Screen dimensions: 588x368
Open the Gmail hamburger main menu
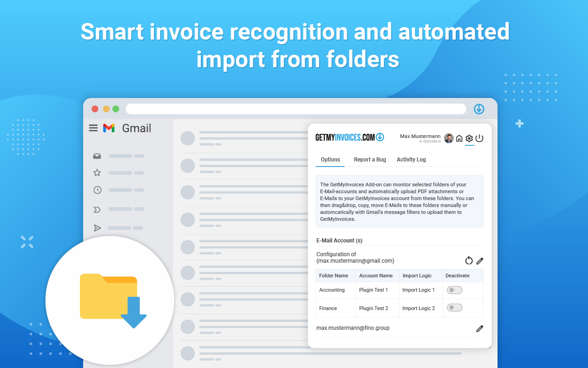pos(93,128)
